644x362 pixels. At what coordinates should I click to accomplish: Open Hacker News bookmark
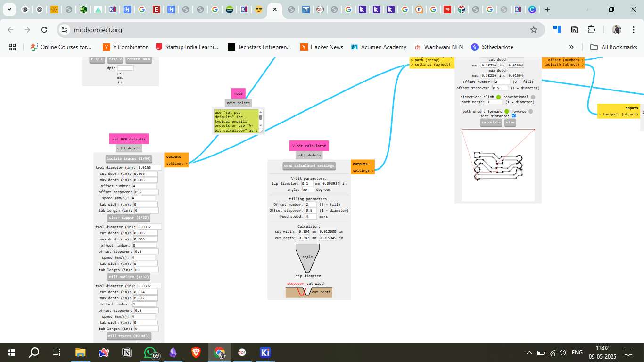322,47
